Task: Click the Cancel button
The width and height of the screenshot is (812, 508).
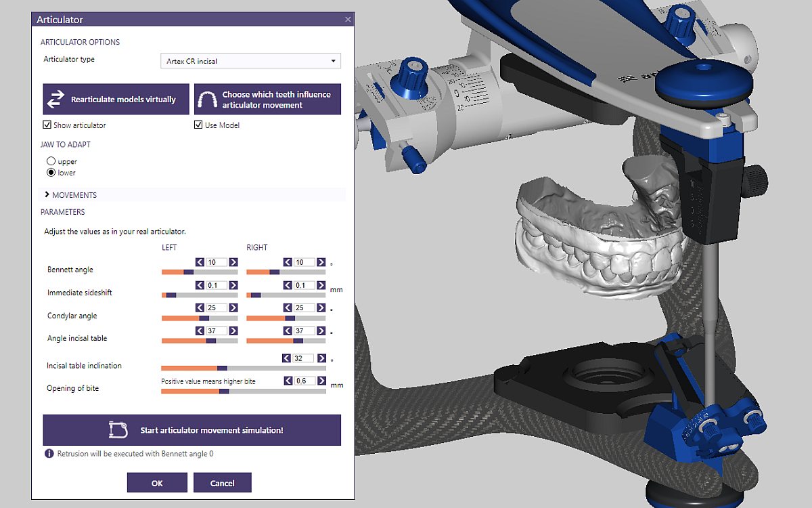Action: point(222,483)
